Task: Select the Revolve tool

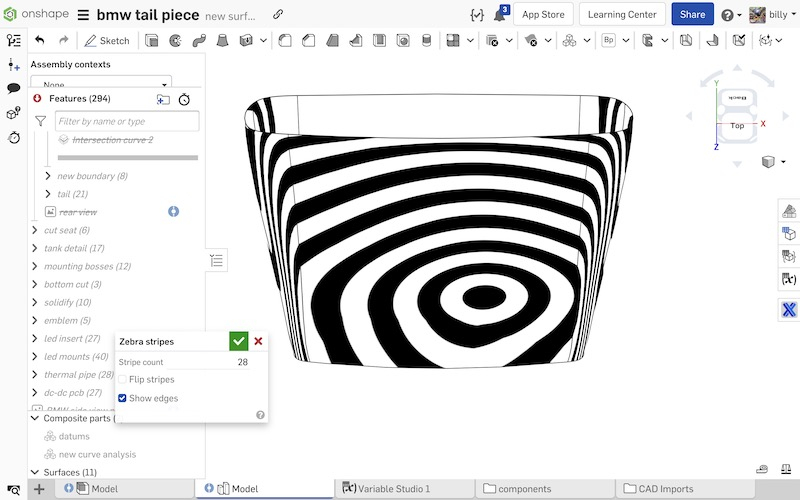Action: [176, 40]
